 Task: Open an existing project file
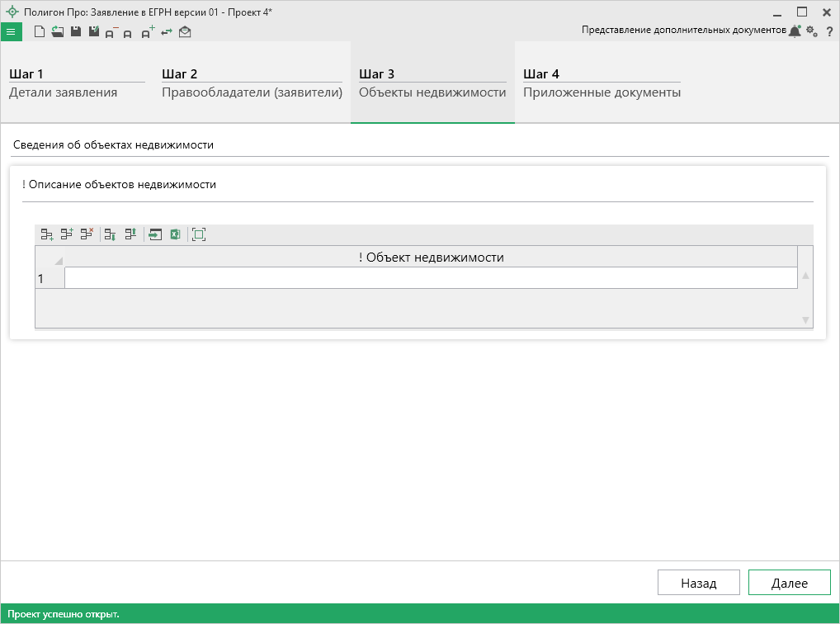tap(57, 32)
